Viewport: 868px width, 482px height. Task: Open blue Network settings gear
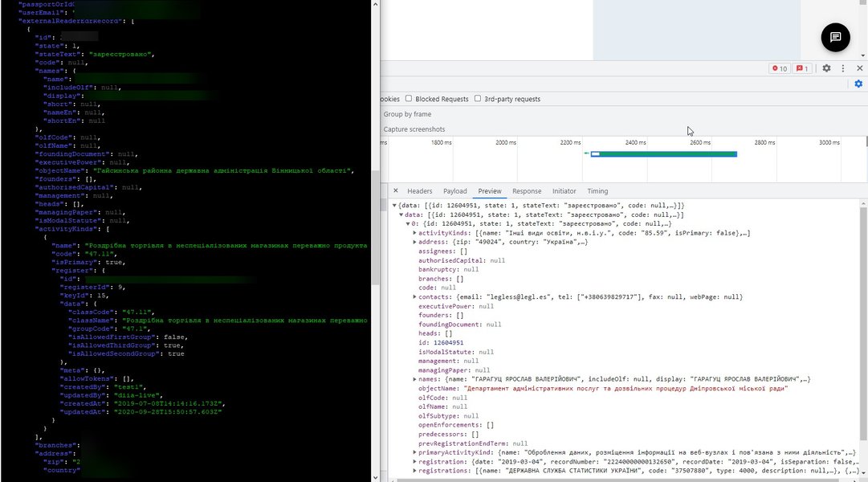[858, 84]
